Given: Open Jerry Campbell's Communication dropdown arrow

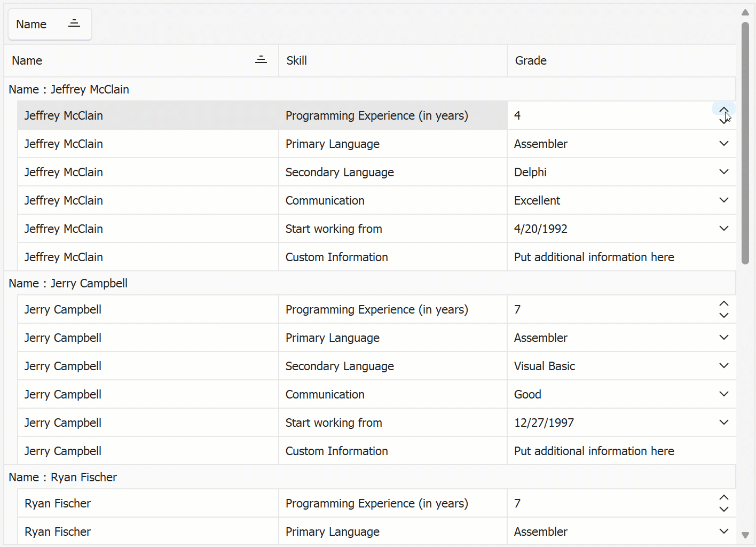Looking at the screenshot, I should (x=723, y=394).
